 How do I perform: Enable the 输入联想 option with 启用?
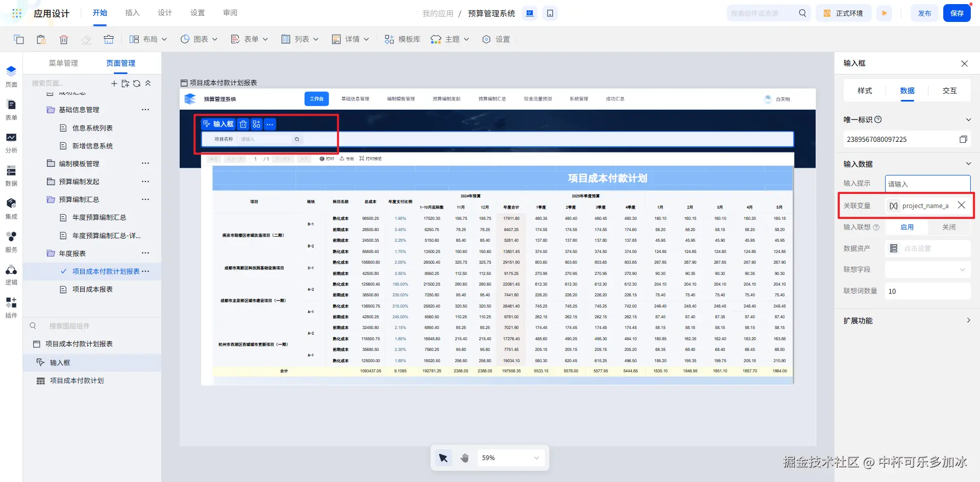pyautogui.click(x=906, y=227)
